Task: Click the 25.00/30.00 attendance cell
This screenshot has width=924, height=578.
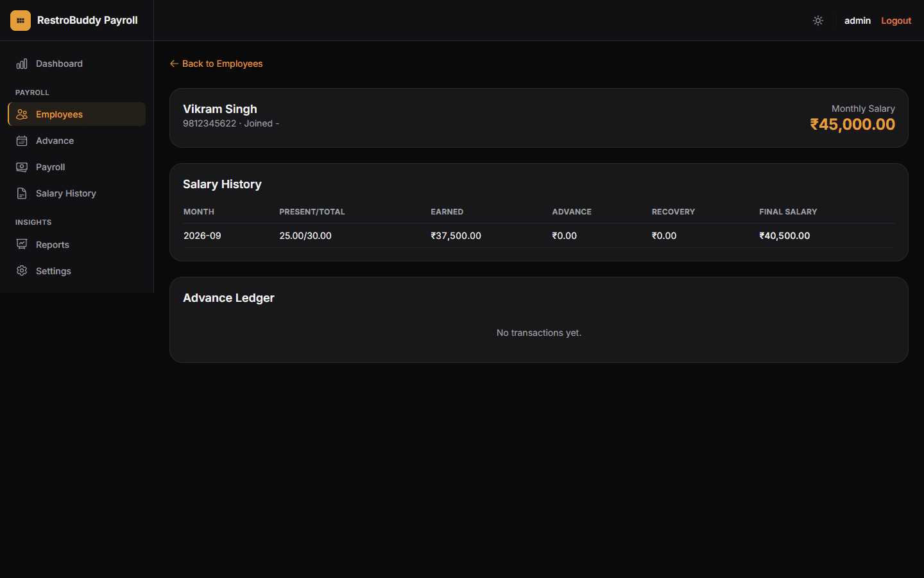Action: click(305, 236)
